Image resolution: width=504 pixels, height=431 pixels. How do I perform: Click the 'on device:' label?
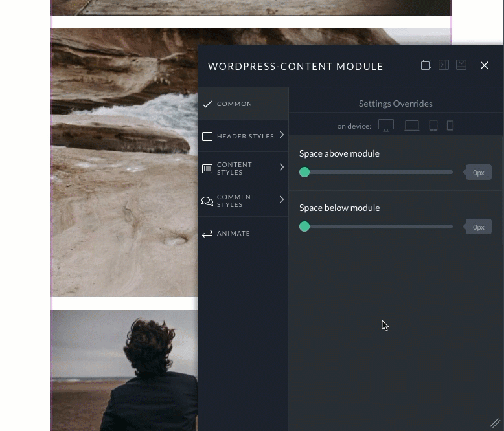coord(354,126)
